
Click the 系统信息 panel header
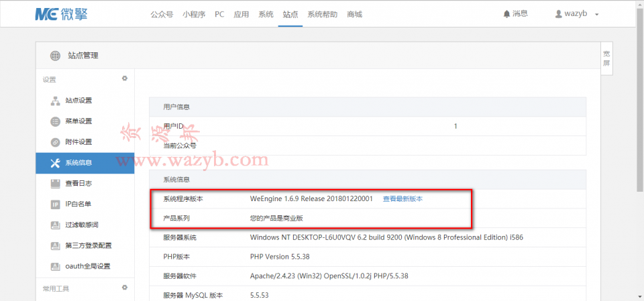pos(368,180)
